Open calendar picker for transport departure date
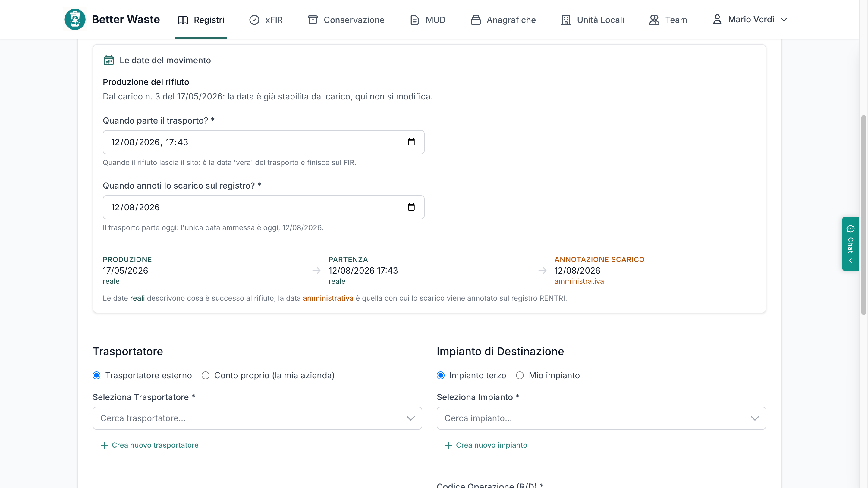The width and height of the screenshot is (868, 488). click(411, 142)
